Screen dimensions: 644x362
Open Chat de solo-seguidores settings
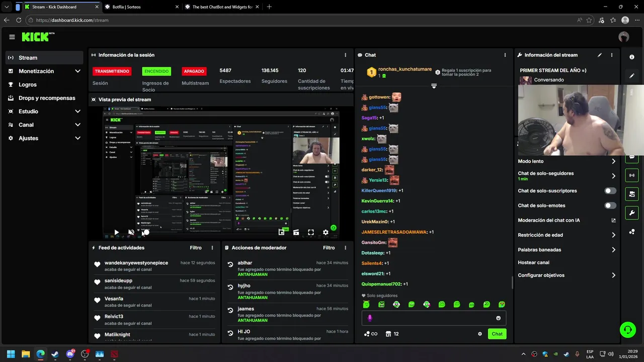point(567,175)
